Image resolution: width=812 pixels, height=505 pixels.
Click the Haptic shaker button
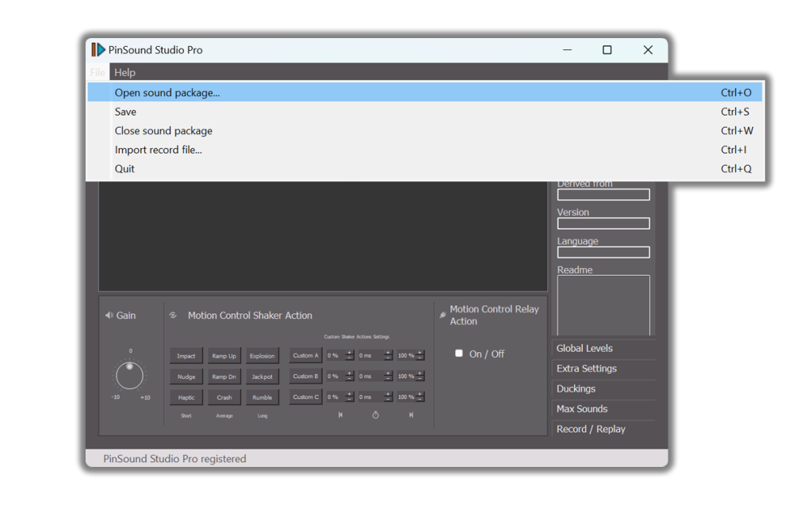click(x=186, y=397)
